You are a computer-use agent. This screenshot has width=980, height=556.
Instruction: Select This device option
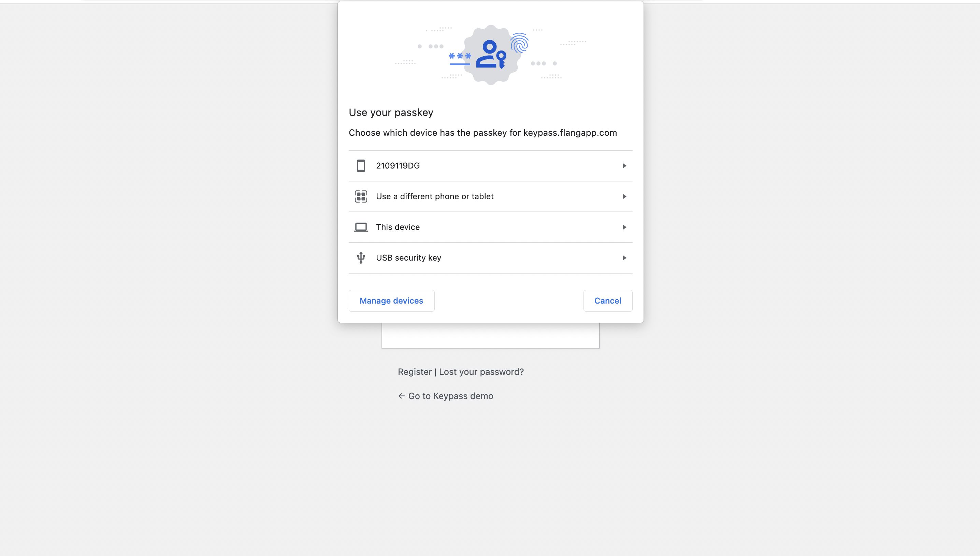point(398,227)
